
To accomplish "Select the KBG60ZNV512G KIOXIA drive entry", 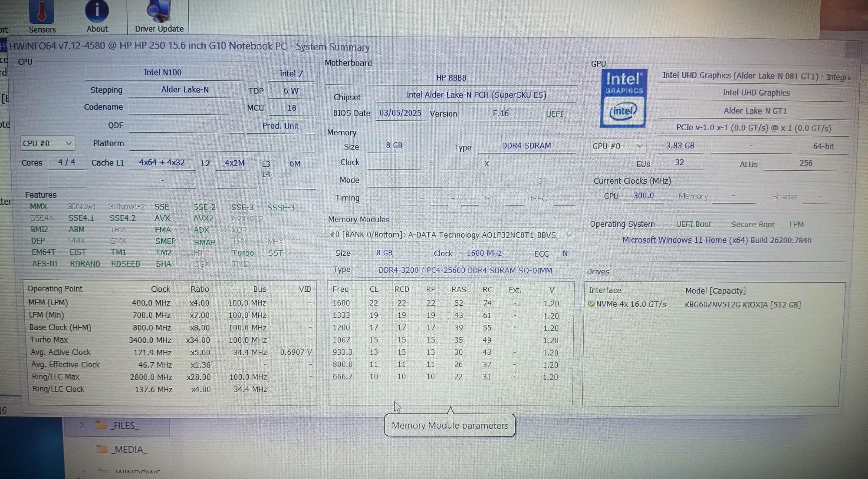I will [x=743, y=304].
